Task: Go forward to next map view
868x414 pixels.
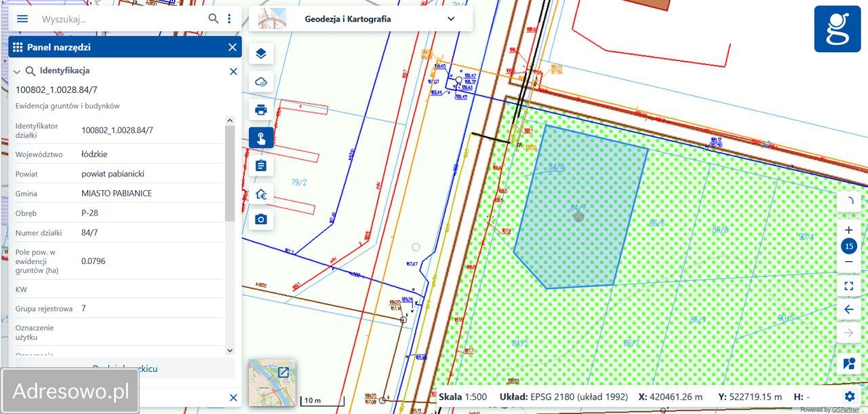Action: tap(848, 333)
